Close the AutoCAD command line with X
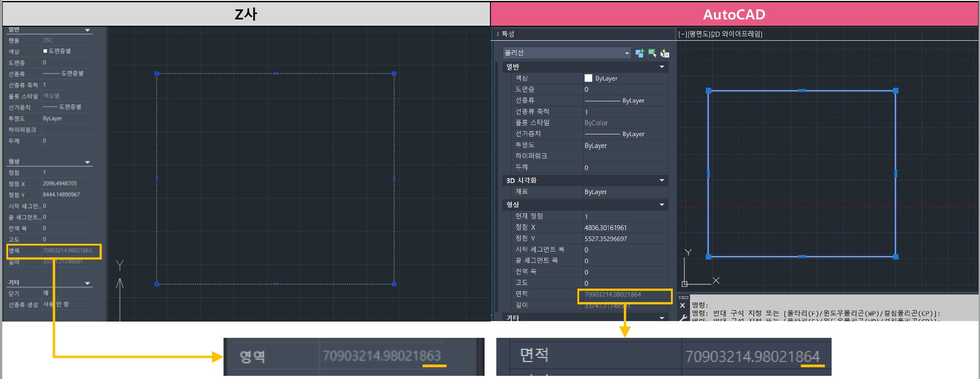Viewport: 980px width, 379px height. (x=683, y=306)
